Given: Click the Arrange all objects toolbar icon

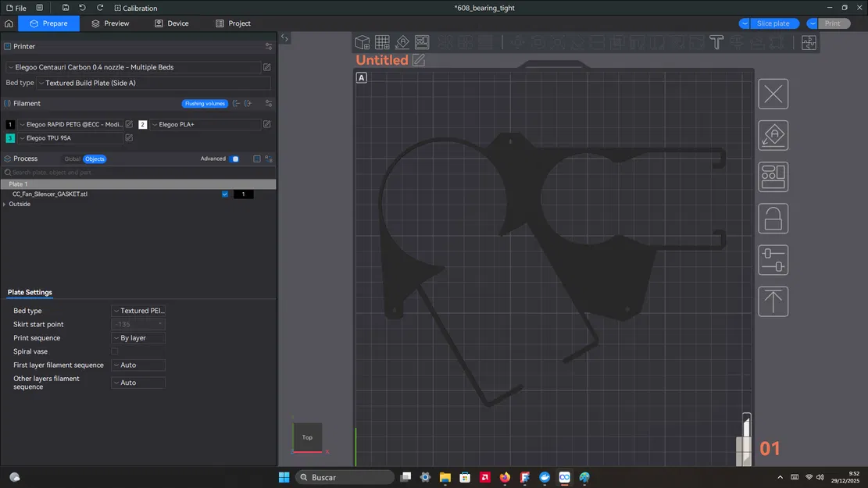Looking at the screenshot, I should click(x=422, y=42).
